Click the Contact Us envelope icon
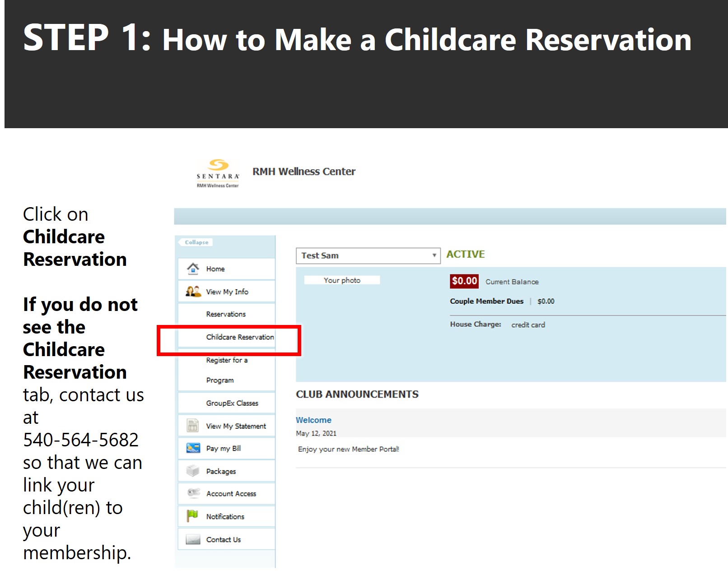Viewport: 728px width, 575px height. (x=193, y=539)
